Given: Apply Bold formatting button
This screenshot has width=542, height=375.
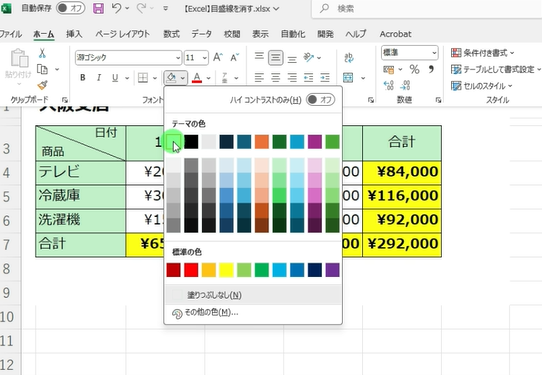Looking at the screenshot, I should coord(83,78).
